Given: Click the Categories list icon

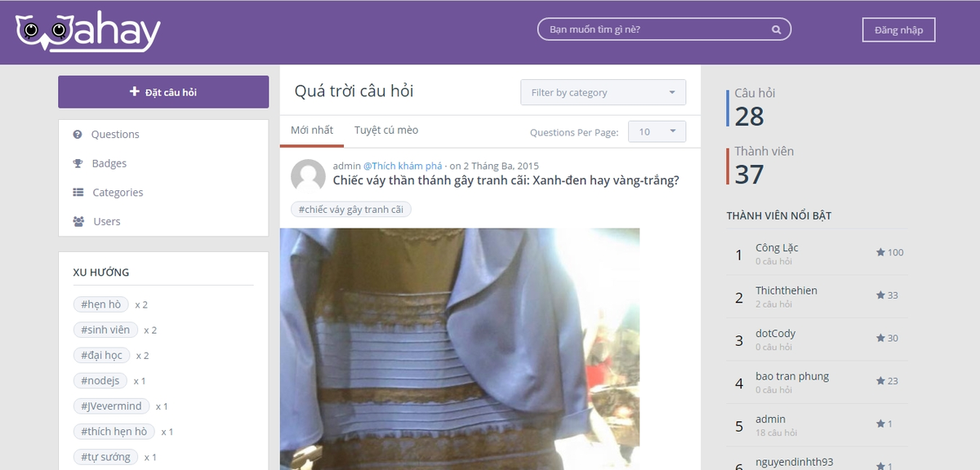Looking at the screenshot, I should point(78,193).
